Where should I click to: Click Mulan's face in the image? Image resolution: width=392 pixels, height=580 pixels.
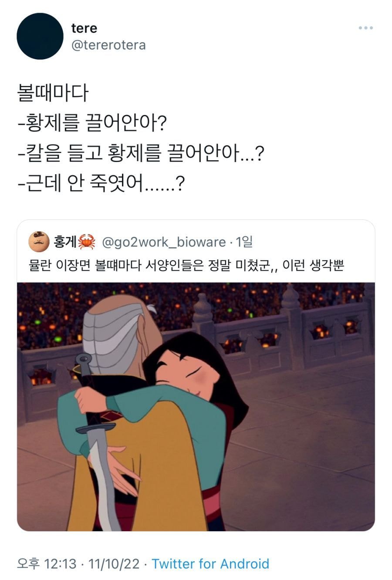[x=192, y=372]
